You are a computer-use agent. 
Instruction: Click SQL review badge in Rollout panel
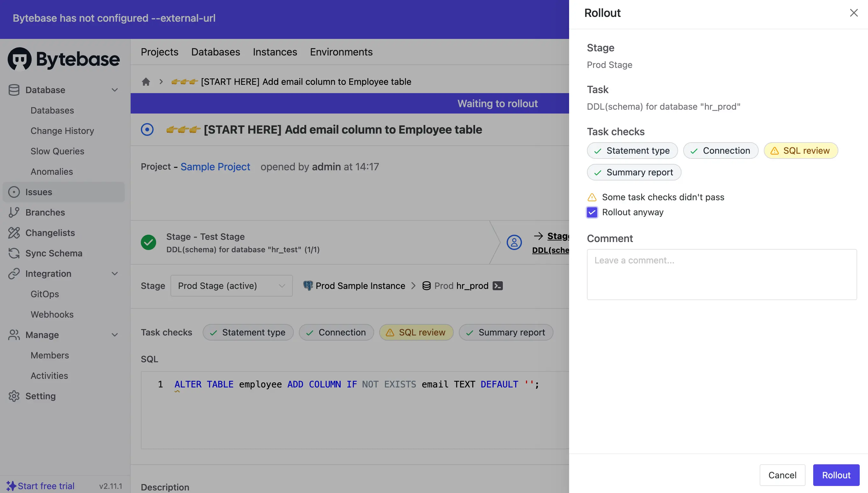pos(801,151)
